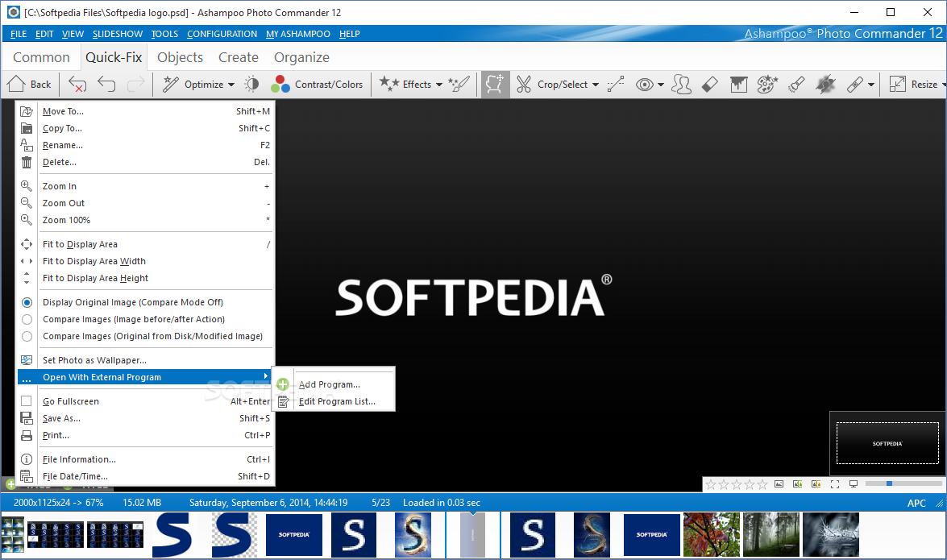This screenshot has height=560, width=947.
Task: Click the Effects stars icon
Action: click(389, 83)
